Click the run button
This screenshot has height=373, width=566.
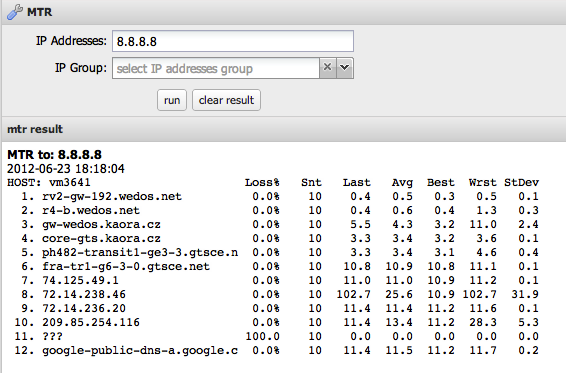tap(172, 100)
